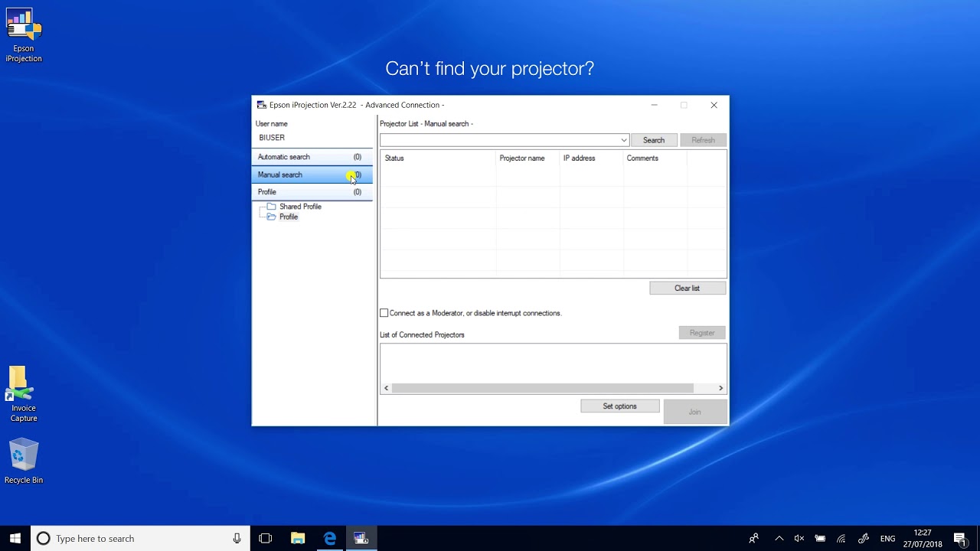
Task: Sort by the Projector name column header
Action: coord(528,158)
